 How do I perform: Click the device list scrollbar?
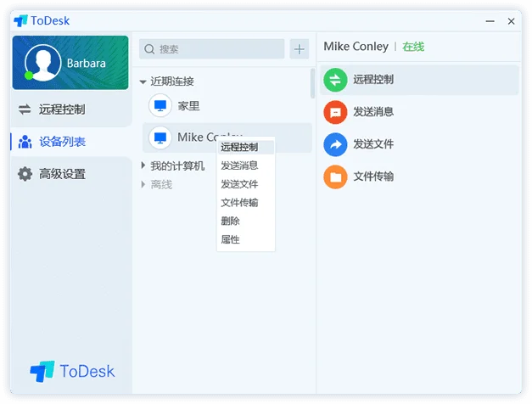[x=312, y=83]
